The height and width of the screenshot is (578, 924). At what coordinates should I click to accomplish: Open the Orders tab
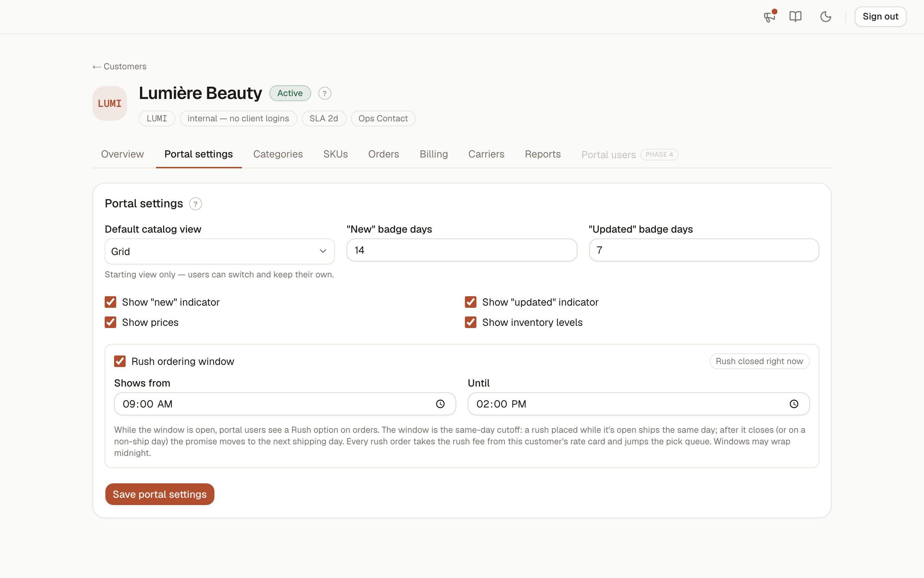pos(383,154)
